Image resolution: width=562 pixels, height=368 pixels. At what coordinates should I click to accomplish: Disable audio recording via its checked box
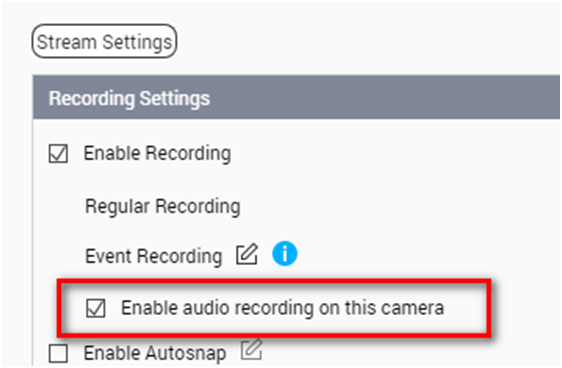(96, 308)
